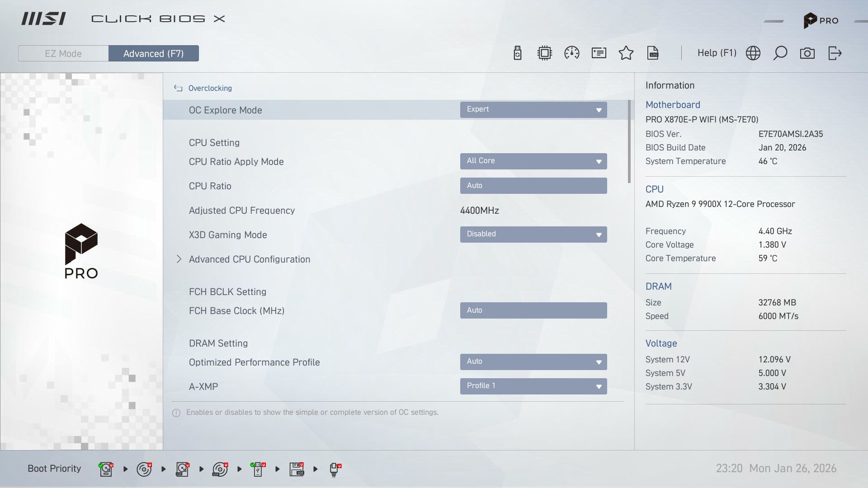Click the settings list vertical scrollbar
The image size is (868, 488).
pyautogui.click(x=629, y=142)
